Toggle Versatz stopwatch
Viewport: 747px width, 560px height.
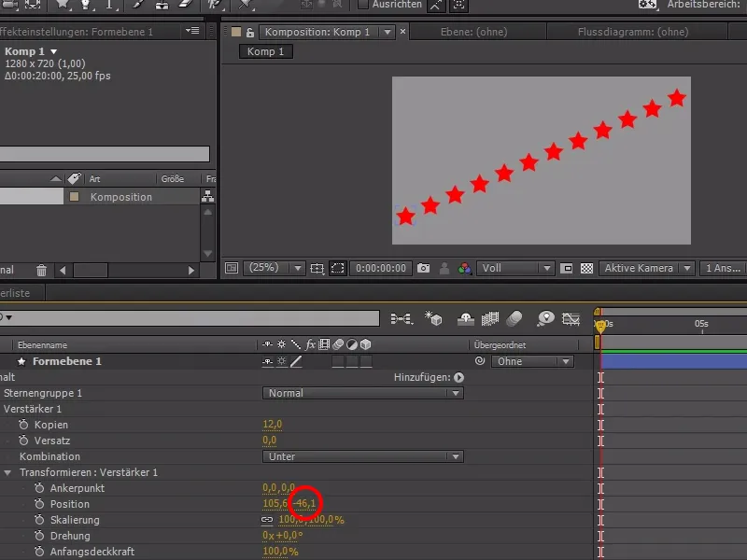coord(23,440)
